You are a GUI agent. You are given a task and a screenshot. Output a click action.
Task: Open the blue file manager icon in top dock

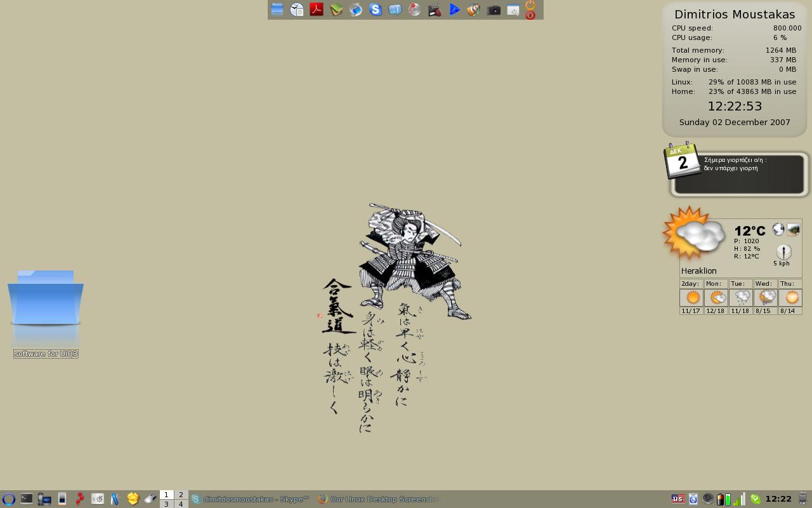tap(277, 10)
